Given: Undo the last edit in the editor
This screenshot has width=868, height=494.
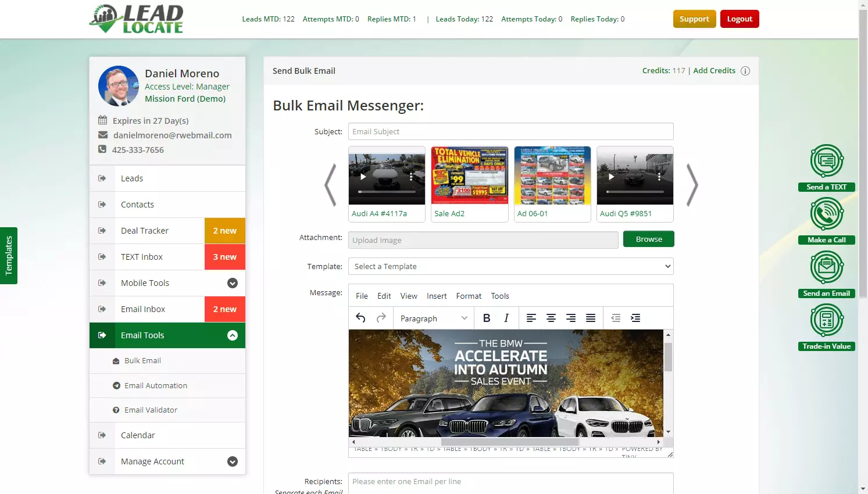Looking at the screenshot, I should (360, 318).
